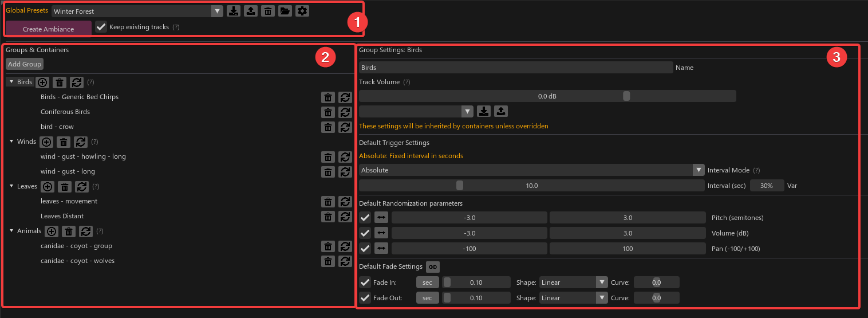Toggle the fade settings link icon
The height and width of the screenshot is (318, 868).
pyautogui.click(x=433, y=266)
